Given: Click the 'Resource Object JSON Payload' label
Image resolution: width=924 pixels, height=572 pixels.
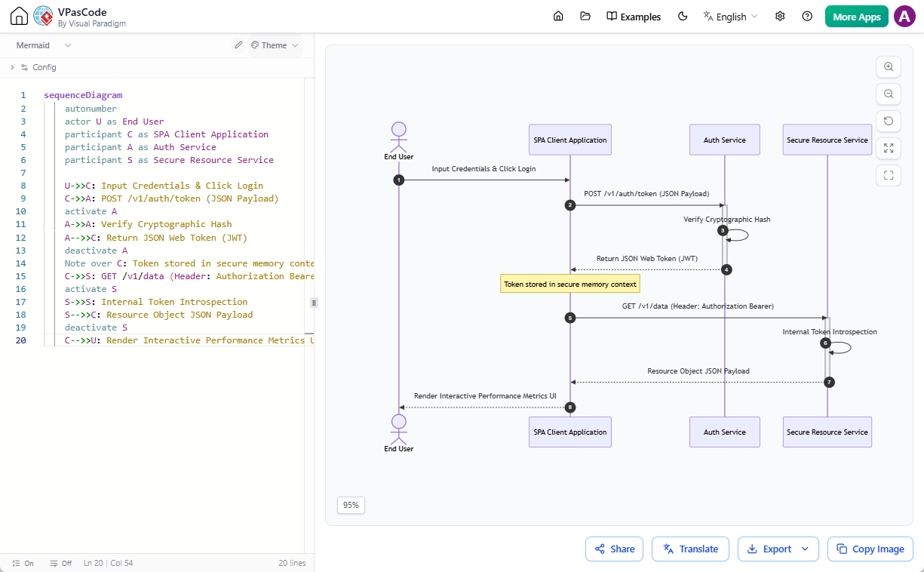Looking at the screenshot, I should (698, 371).
